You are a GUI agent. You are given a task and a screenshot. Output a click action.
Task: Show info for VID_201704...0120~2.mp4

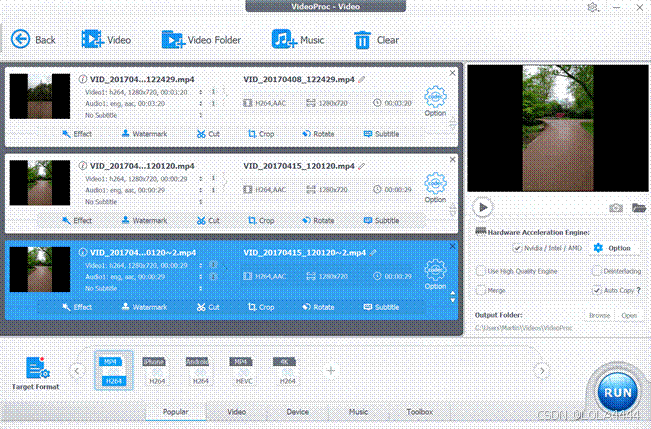click(x=83, y=252)
